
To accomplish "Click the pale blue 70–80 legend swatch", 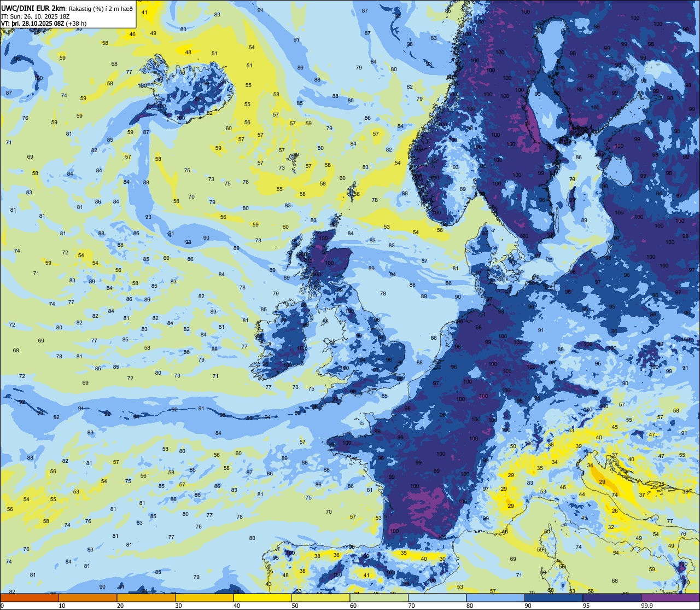I will [x=437, y=598].
